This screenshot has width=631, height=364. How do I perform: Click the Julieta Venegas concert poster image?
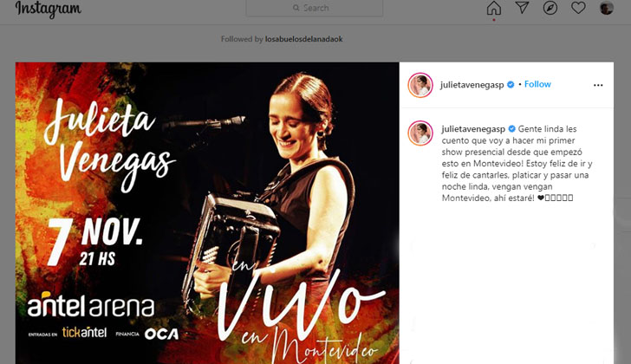tap(207, 213)
